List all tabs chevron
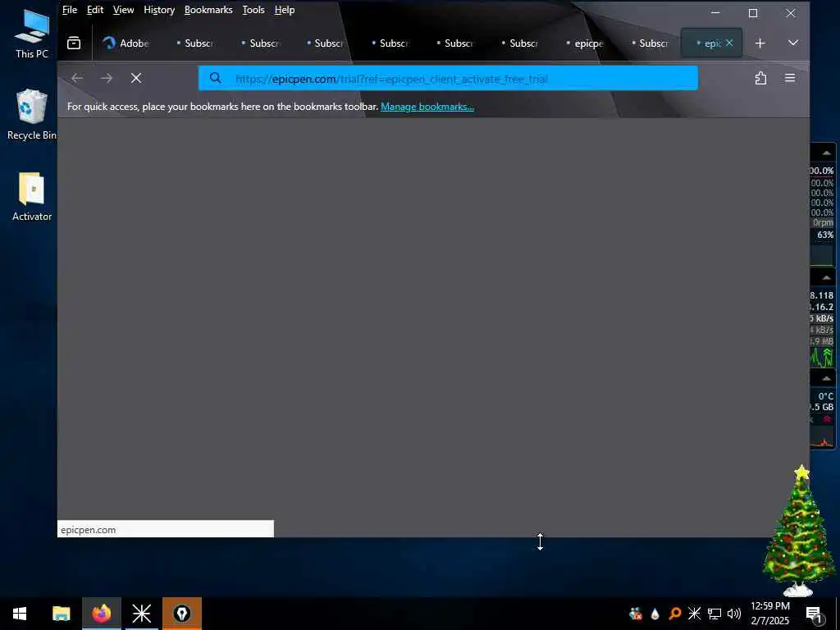 [793, 43]
